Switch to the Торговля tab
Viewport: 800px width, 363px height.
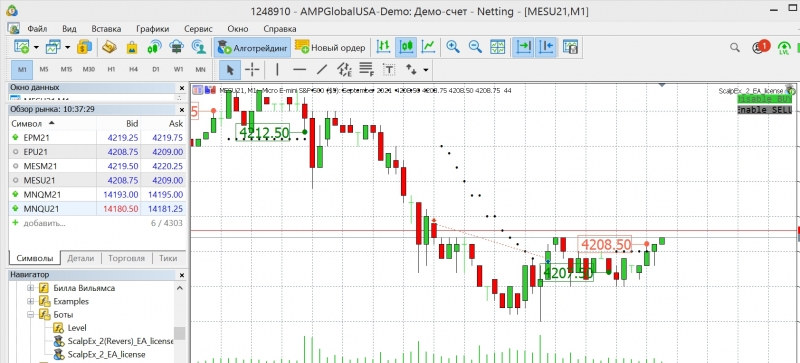coord(127,258)
